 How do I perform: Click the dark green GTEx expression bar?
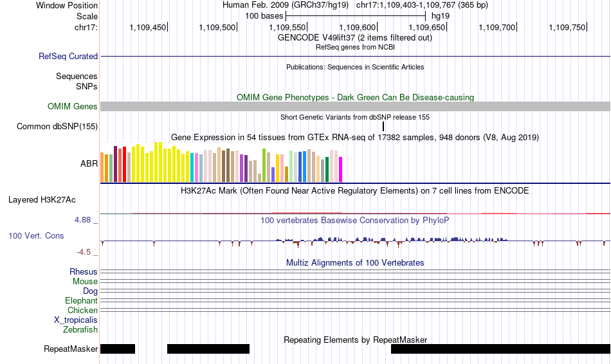pyautogui.click(x=327, y=170)
